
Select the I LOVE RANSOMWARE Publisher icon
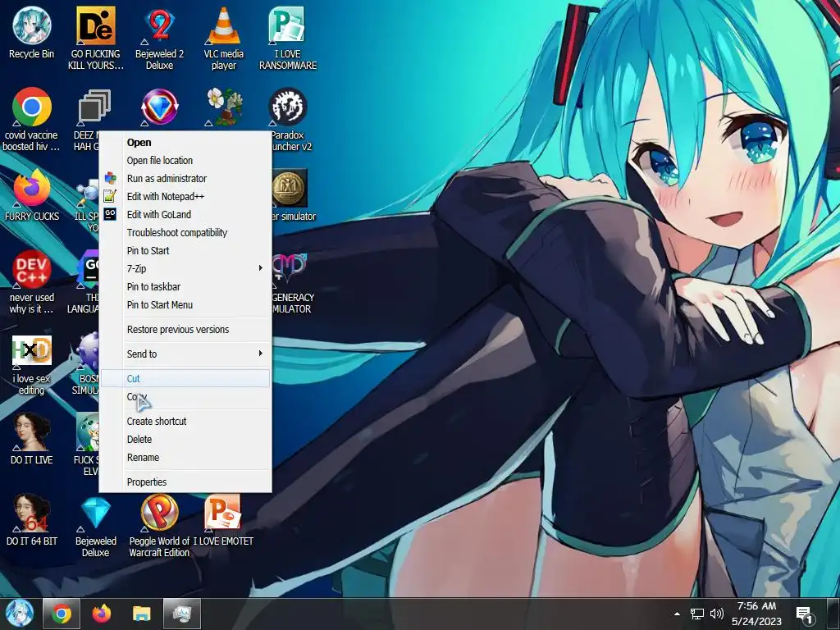pos(288,39)
